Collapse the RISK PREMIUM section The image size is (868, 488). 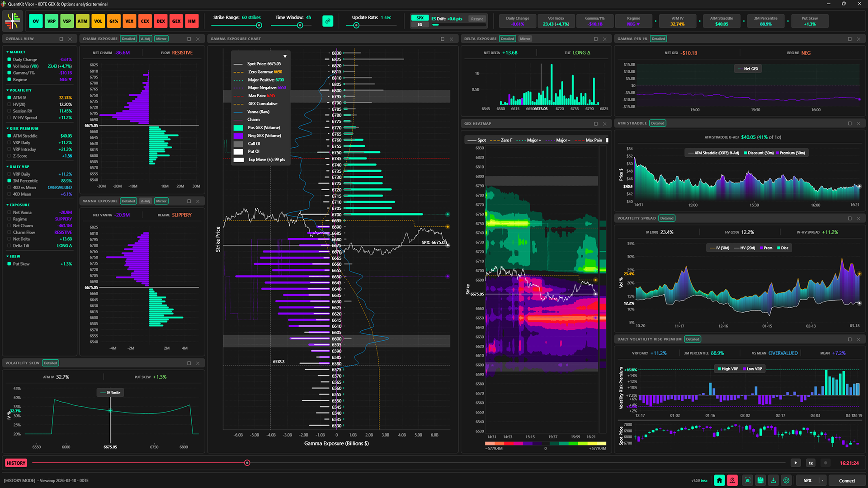(23, 129)
